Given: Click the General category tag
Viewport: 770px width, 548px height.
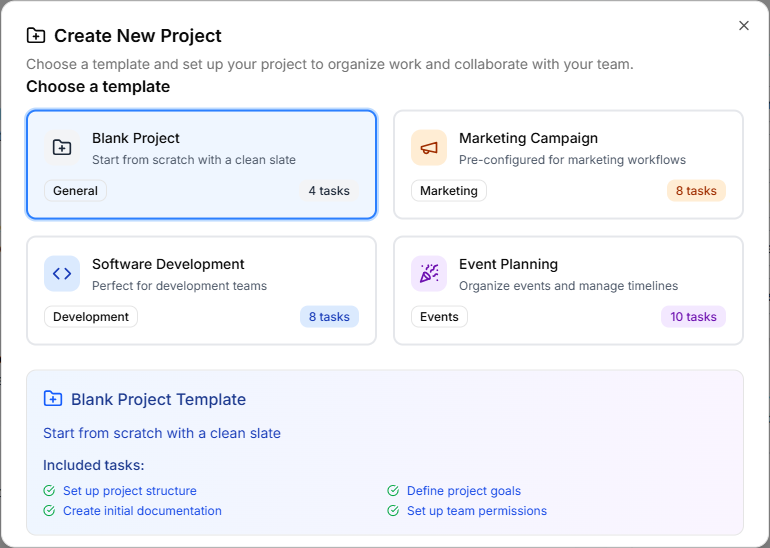Looking at the screenshot, I should 75,191.
